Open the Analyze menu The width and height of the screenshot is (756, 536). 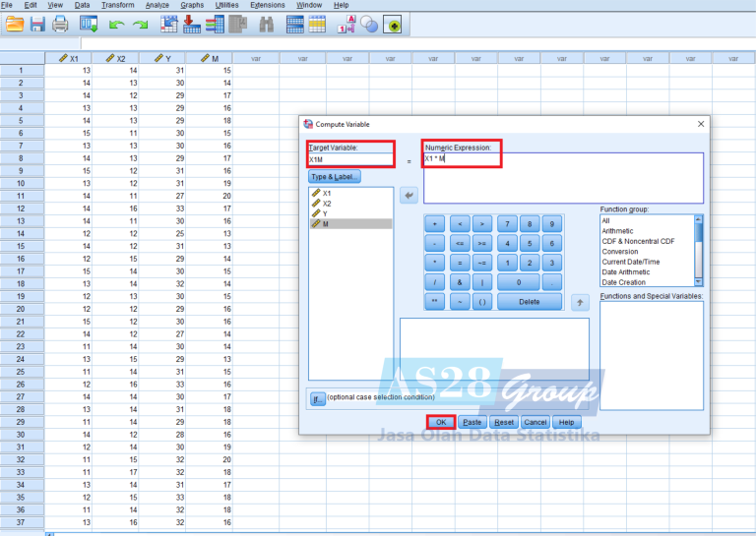click(x=157, y=5)
